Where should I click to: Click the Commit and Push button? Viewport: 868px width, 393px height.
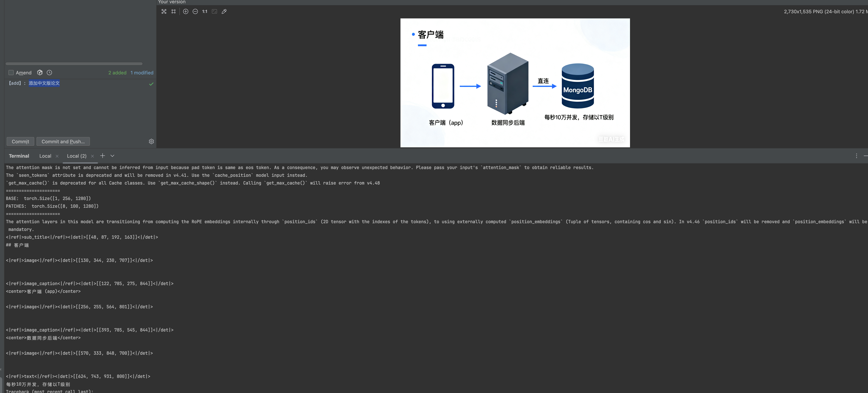(x=63, y=141)
